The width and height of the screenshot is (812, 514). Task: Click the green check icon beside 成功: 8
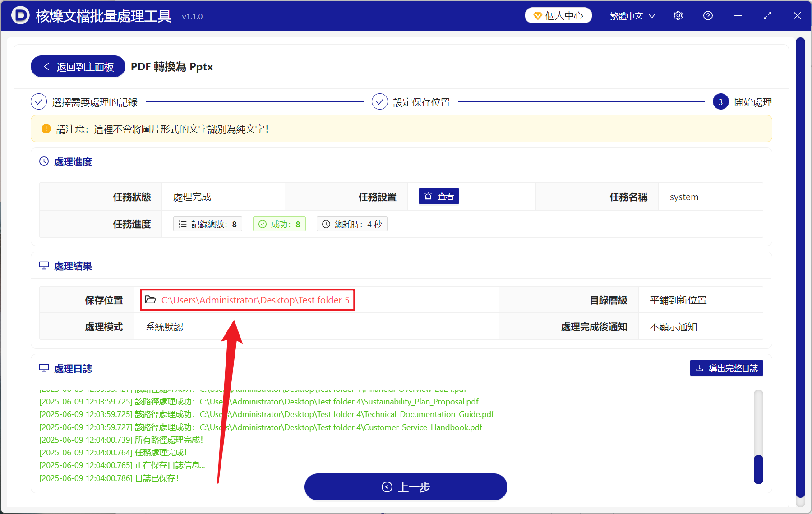click(x=263, y=224)
